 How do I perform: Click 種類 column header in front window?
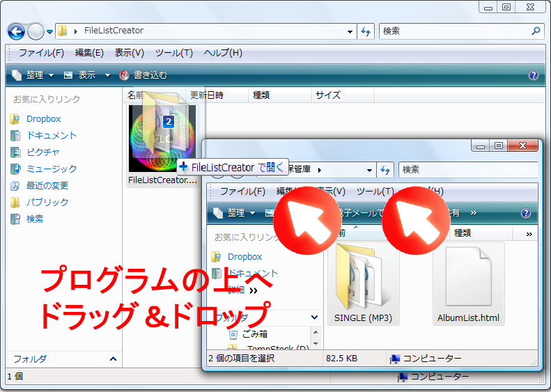click(x=481, y=233)
